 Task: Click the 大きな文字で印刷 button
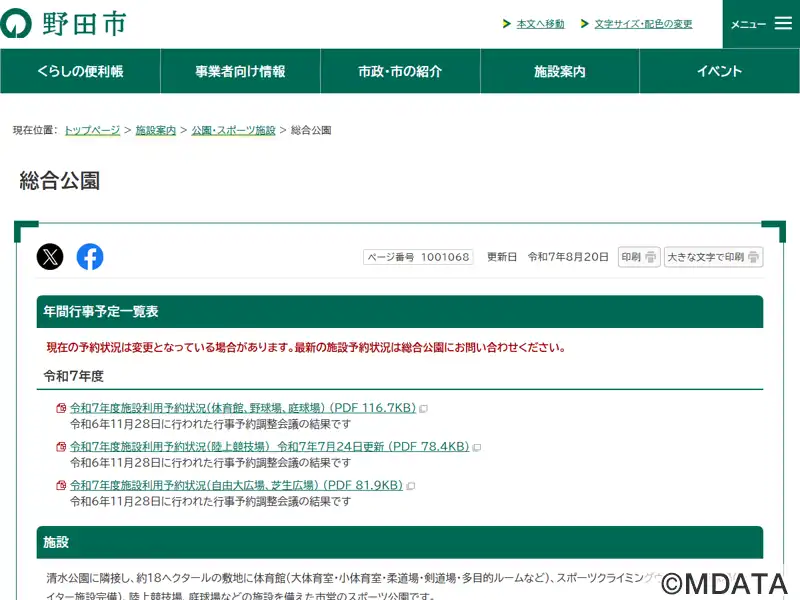(713, 257)
